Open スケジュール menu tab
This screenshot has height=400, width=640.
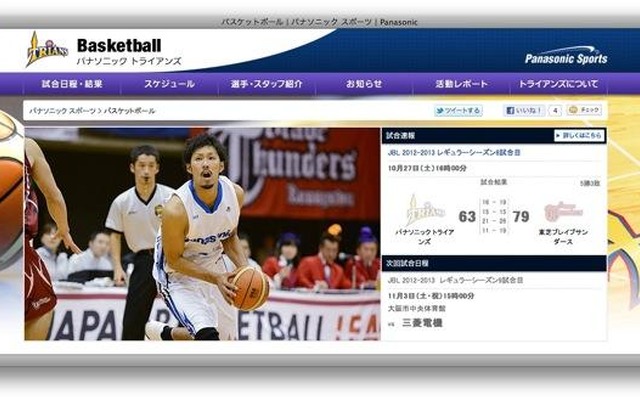point(169,84)
